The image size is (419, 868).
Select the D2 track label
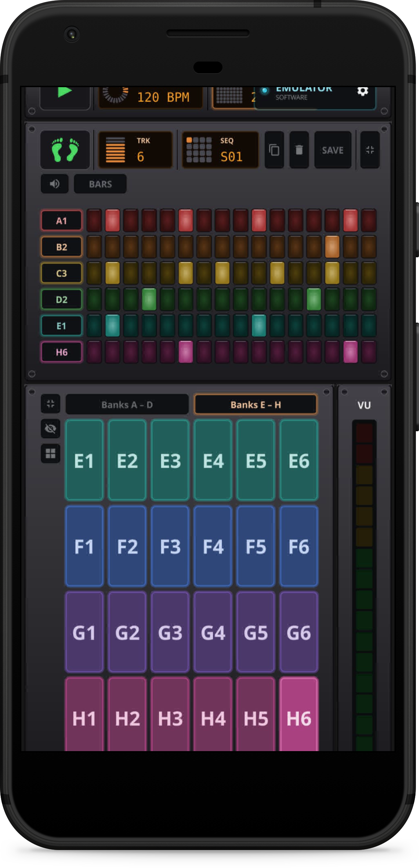click(x=62, y=299)
